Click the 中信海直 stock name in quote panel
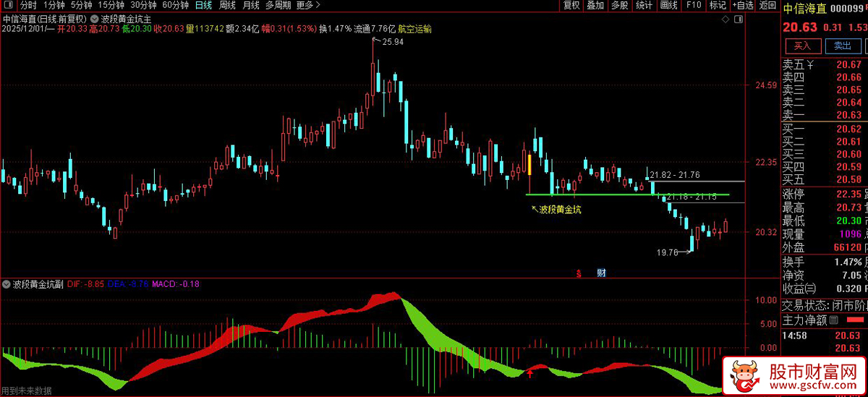Image resolution: width=868 pixels, height=397 pixels. [x=804, y=8]
